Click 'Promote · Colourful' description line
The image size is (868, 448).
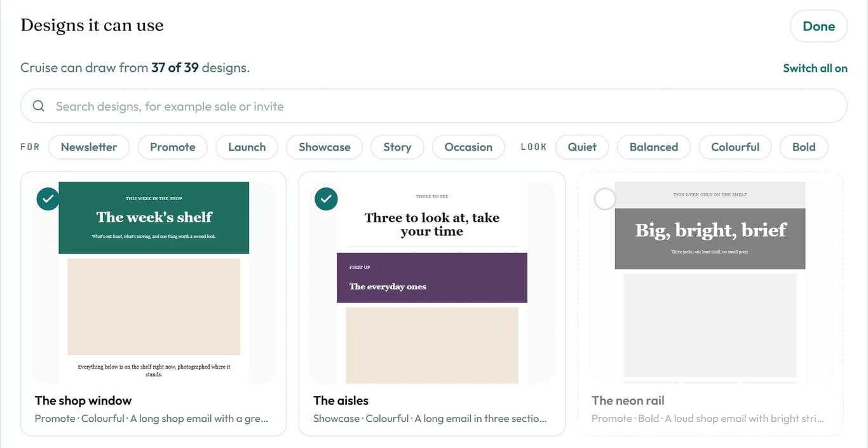[151, 419]
